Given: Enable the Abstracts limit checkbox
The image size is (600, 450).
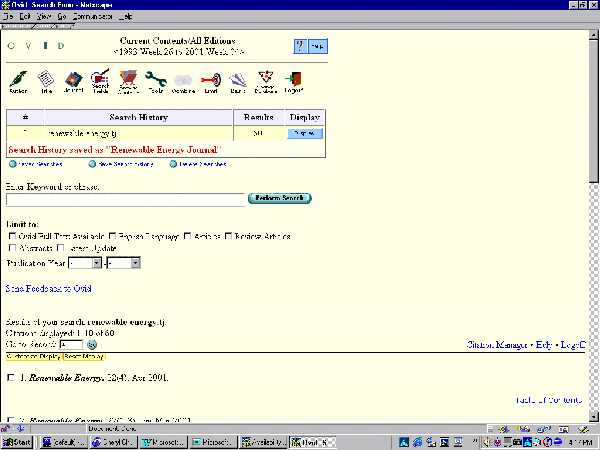Looking at the screenshot, I should click(12, 248).
